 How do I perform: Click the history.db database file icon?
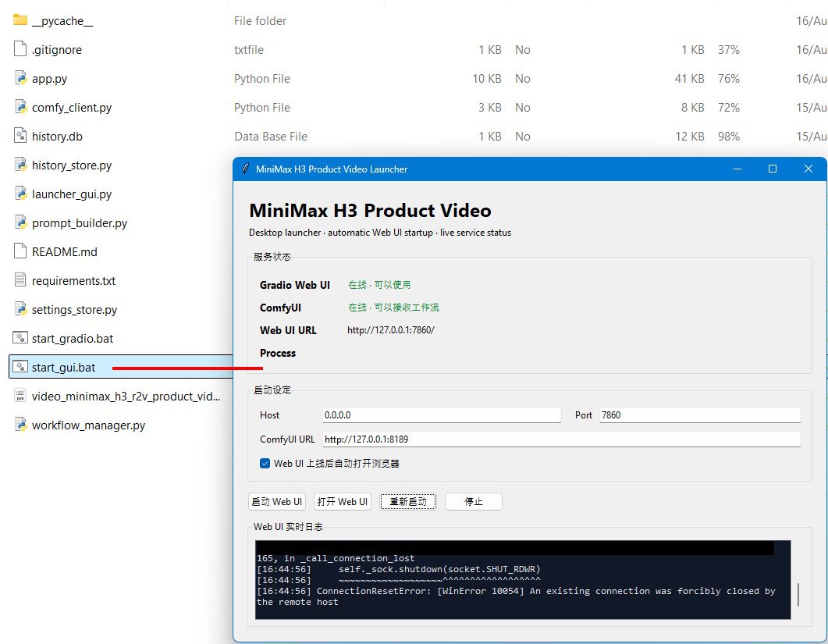pos(20,135)
